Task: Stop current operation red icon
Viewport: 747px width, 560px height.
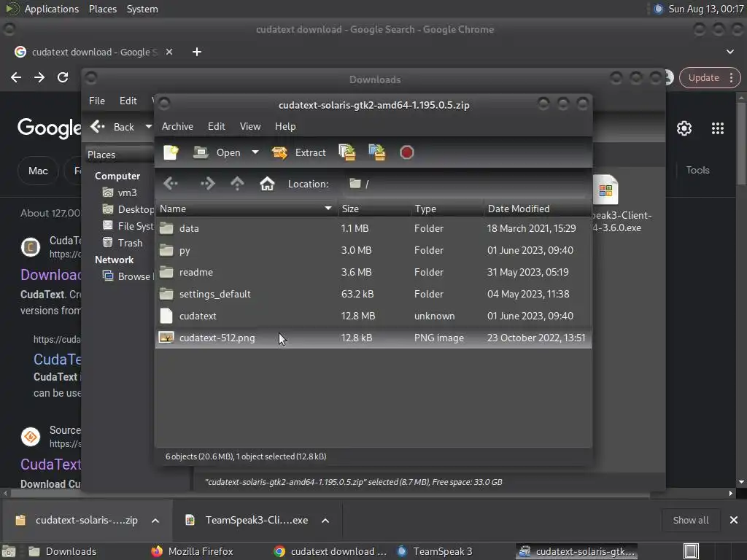Action: click(x=407, y=152)
